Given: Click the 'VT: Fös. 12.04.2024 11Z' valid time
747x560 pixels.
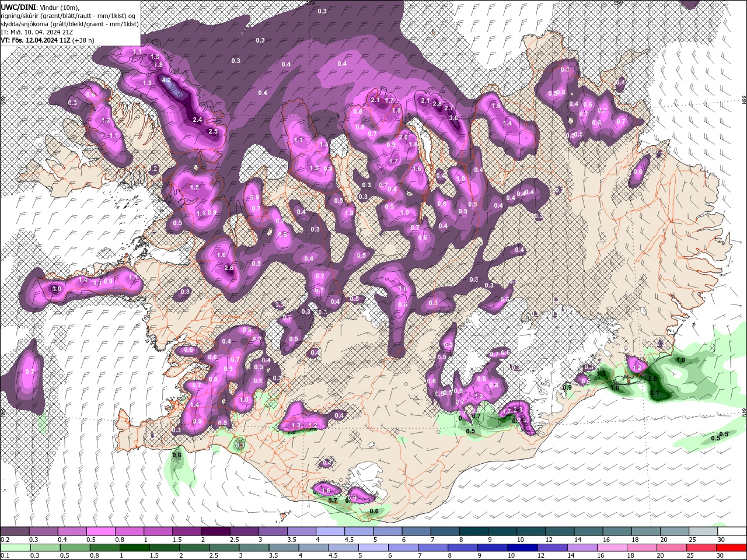Looking at the screenshot, I should pyautogui.click(x=36, y=40).
